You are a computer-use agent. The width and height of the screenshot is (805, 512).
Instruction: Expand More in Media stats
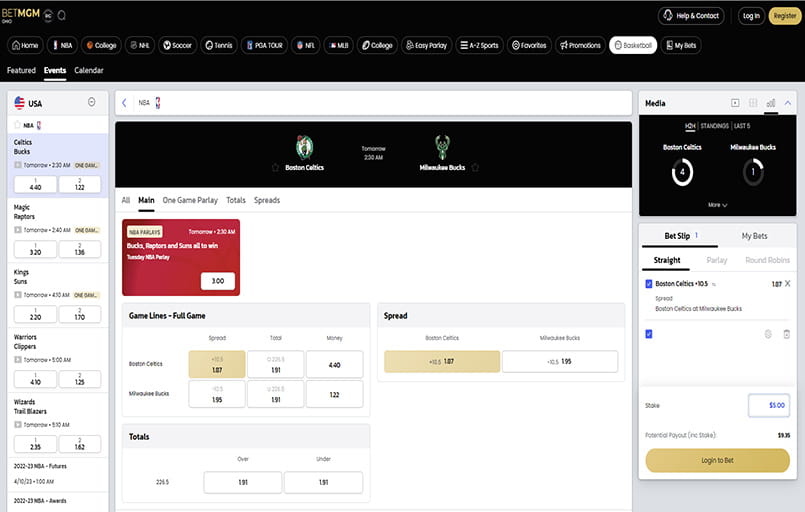[717, 205]
